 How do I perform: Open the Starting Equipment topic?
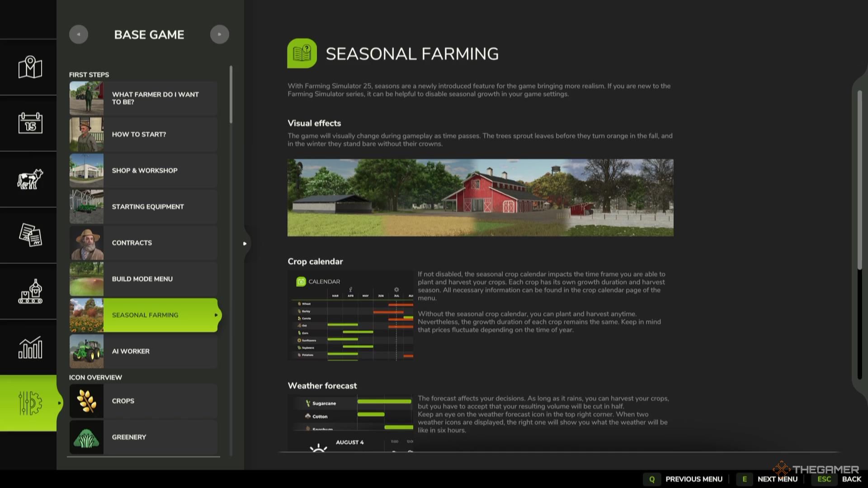pos(143,207)
